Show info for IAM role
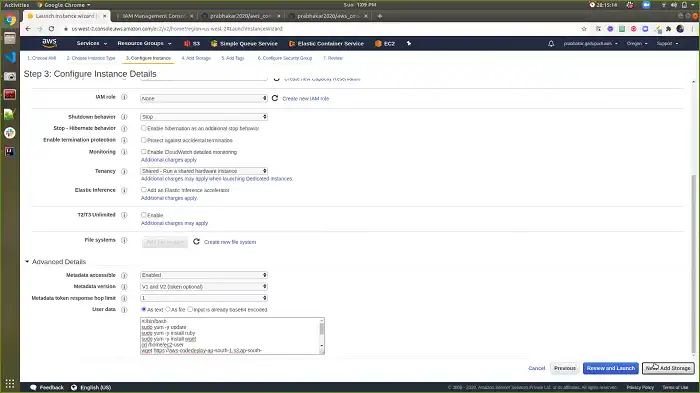Image resolution: width=700 pixels, height=393 pixels. pyautogui.click(x=124, y=97)
